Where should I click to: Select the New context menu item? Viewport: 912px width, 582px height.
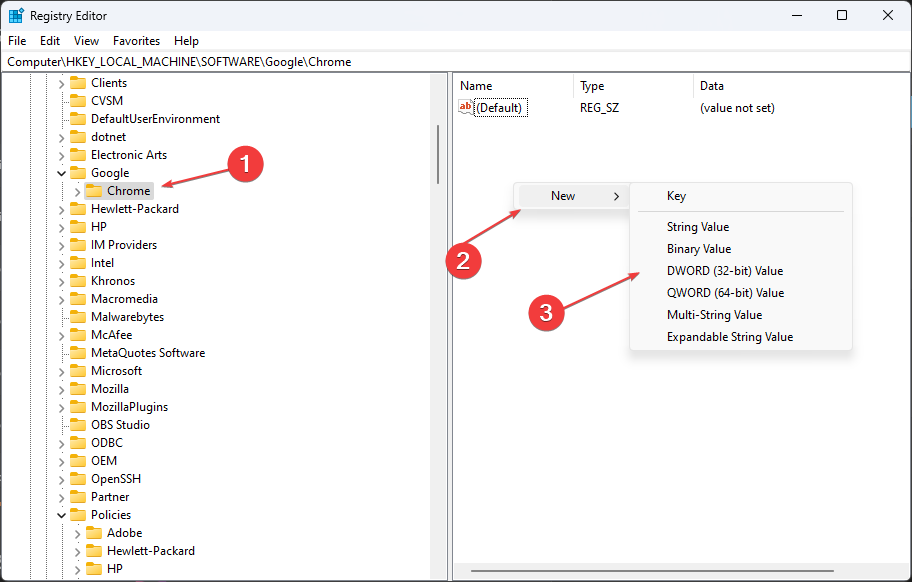click(x=572, y=196)
